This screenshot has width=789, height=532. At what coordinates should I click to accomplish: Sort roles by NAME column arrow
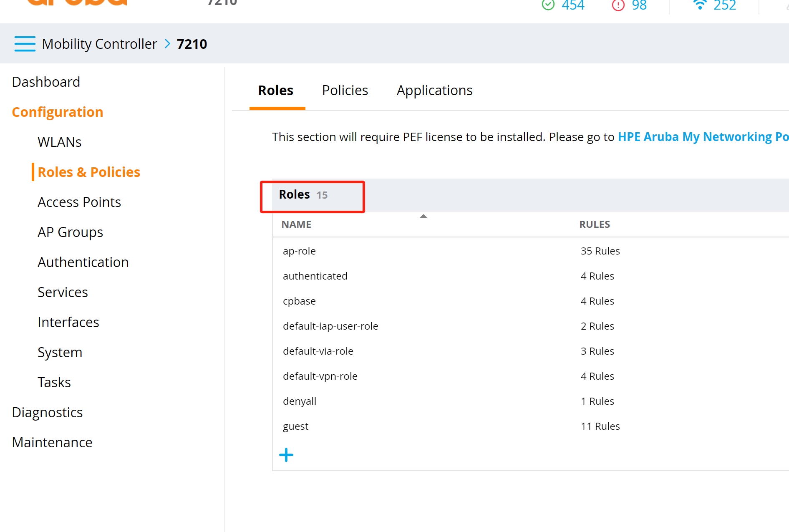pyautogui.click(x=423, y=217)
